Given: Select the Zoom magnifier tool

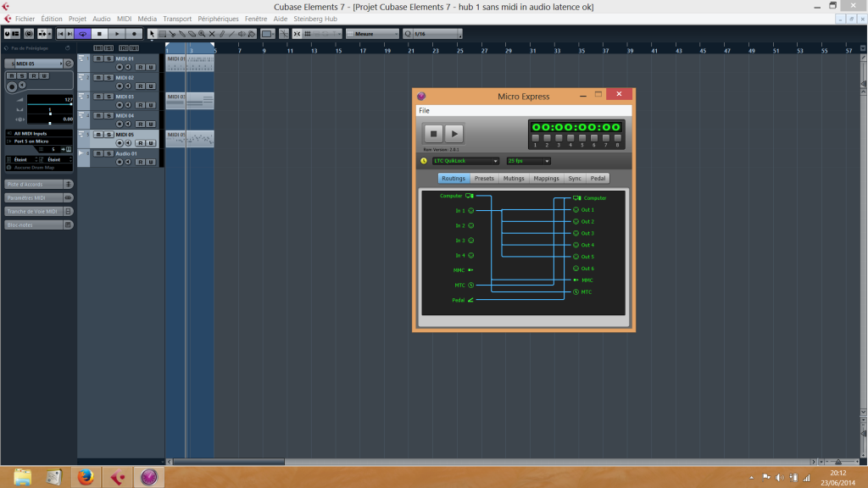Looking at the screenshot, I should pos(202,34).
